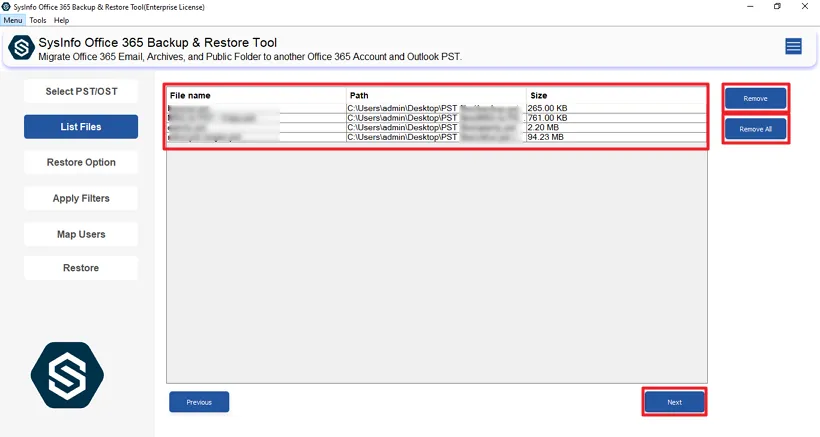Open the Restore step in the sidebar
Image resolution: width=820 pixels, height=437 pixels.
(x=81, y=268)
